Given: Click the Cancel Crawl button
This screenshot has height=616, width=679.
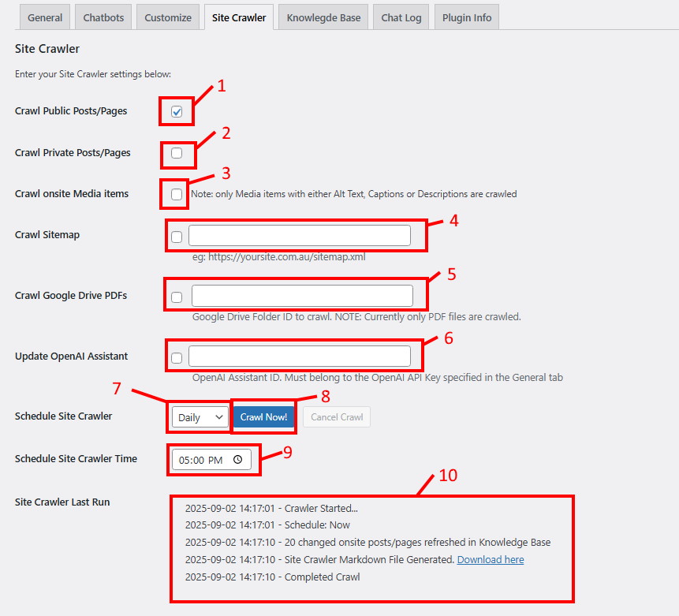Looking at the screenshot, I should pos(337,417).
